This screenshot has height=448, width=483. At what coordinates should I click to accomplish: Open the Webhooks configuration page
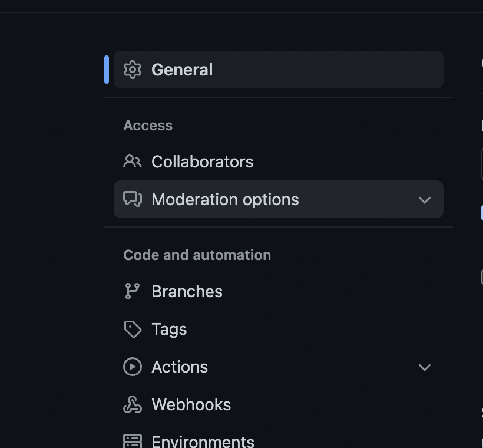coord(191,404)
